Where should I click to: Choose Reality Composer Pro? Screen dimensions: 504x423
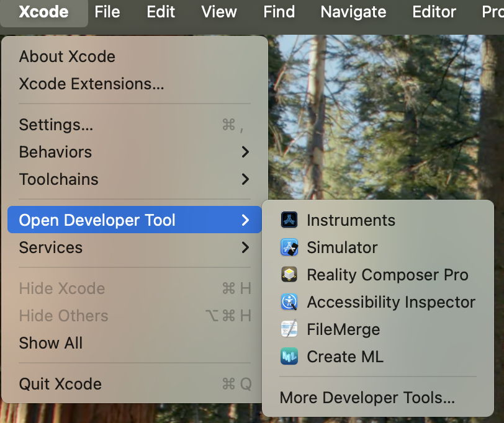point(378,275)
